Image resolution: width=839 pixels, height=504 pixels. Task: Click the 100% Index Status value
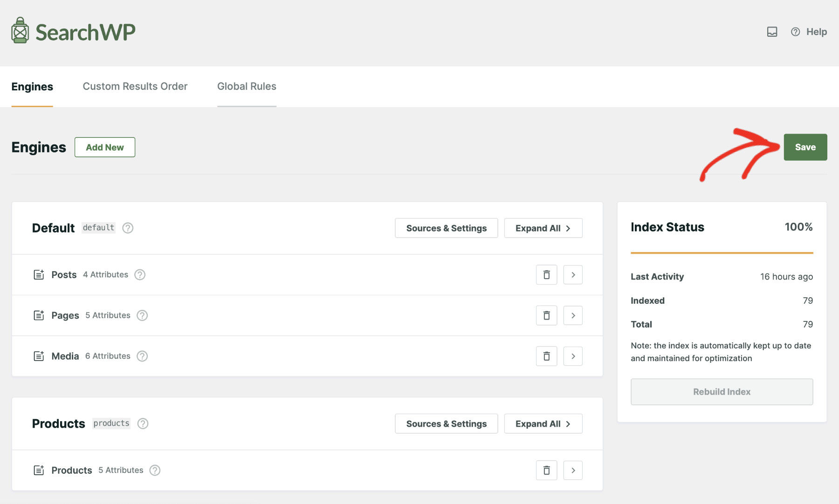click(x=798, y=227)
